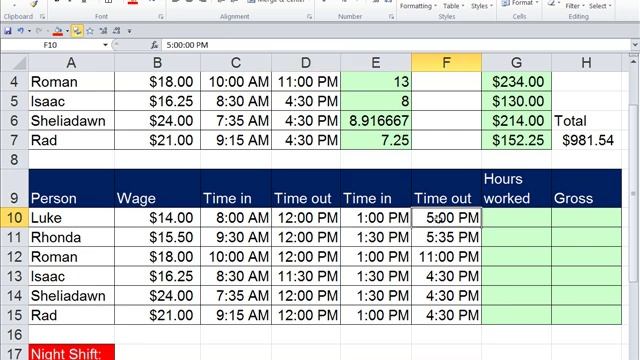Open Conditional Formatting dropdown
Screen dimensions: 640x360
pyautogui.click(x=418, y=6)
